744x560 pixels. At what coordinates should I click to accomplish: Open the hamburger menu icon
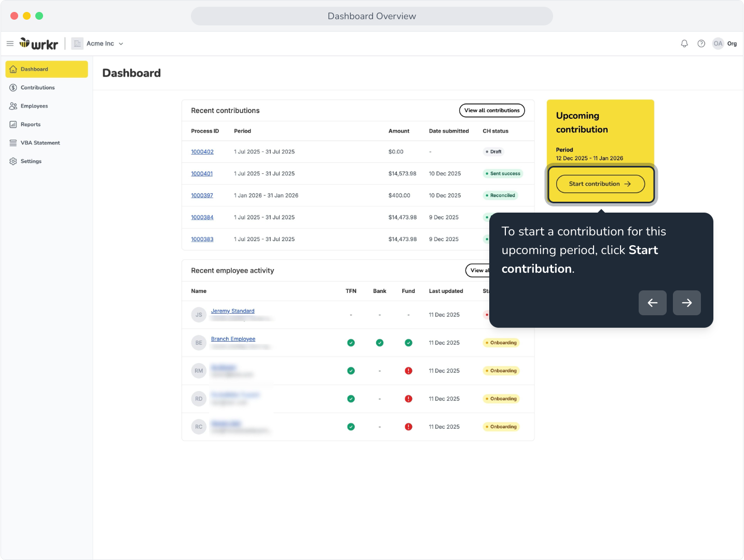tap(10, 44)
